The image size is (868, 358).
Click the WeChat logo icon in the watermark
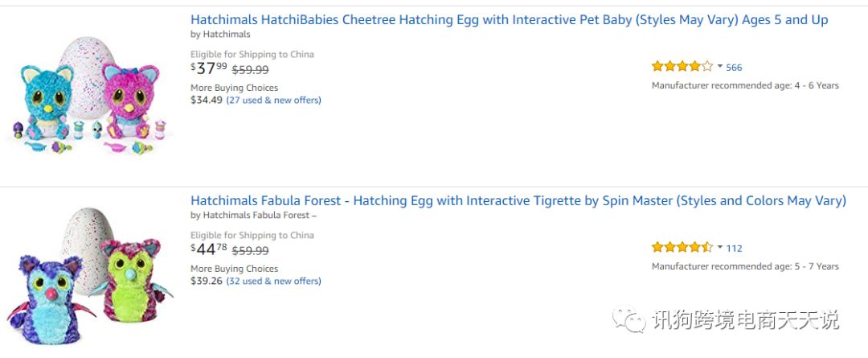(628, 319)
